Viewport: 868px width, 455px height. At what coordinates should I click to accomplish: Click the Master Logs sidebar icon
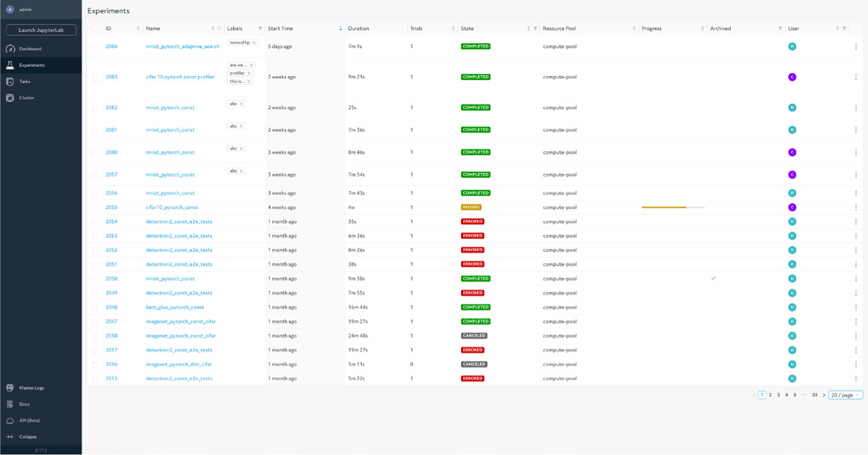coord(10,388)
